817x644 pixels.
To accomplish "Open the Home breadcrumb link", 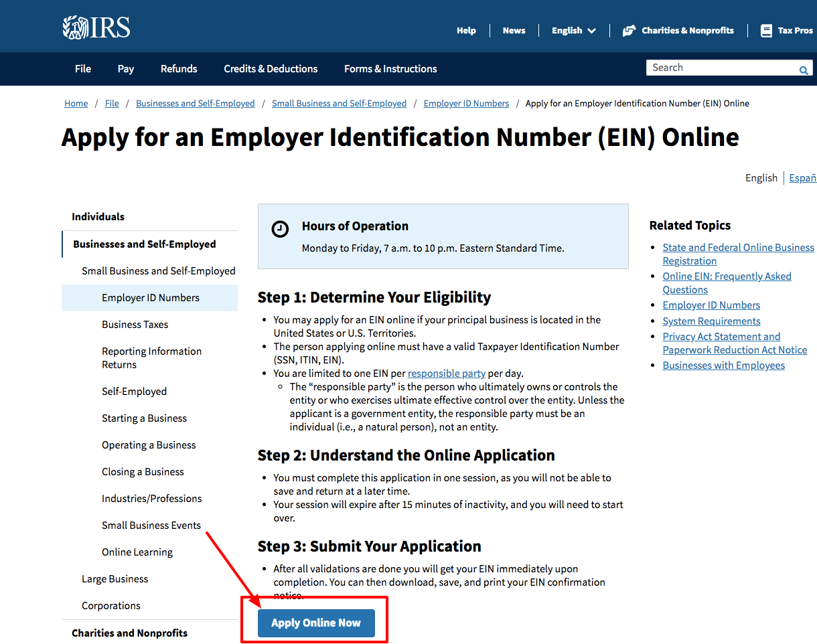I will [76, 103].
